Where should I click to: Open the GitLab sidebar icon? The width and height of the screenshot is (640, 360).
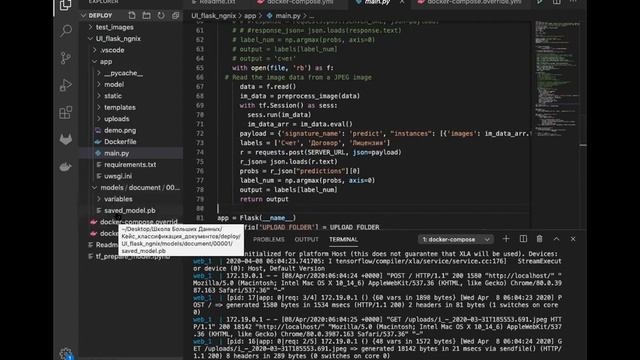click(x=66, y=140)
